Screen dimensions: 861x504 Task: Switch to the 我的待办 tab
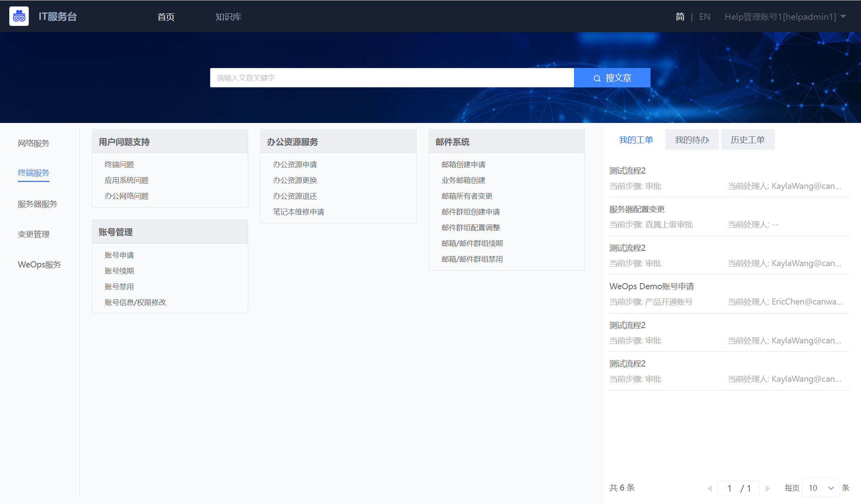(692, 140)
